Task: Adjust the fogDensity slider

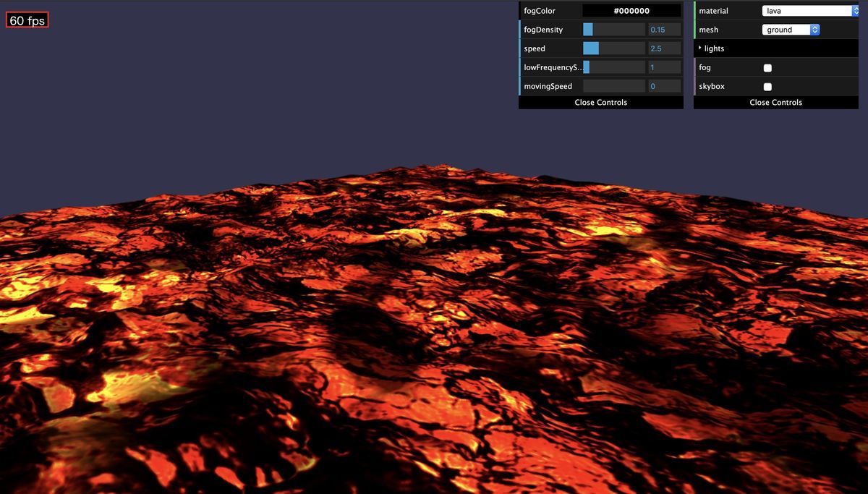Action: point(613,30)
